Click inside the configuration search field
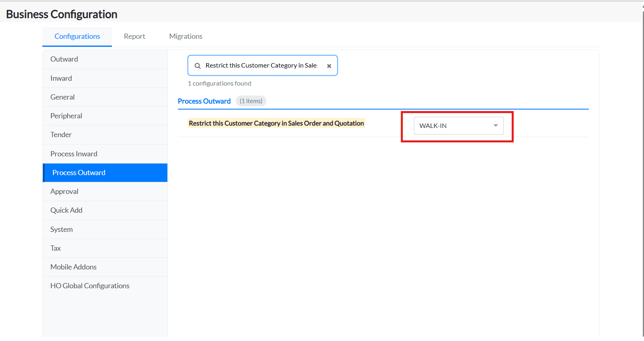 point(261,66)
